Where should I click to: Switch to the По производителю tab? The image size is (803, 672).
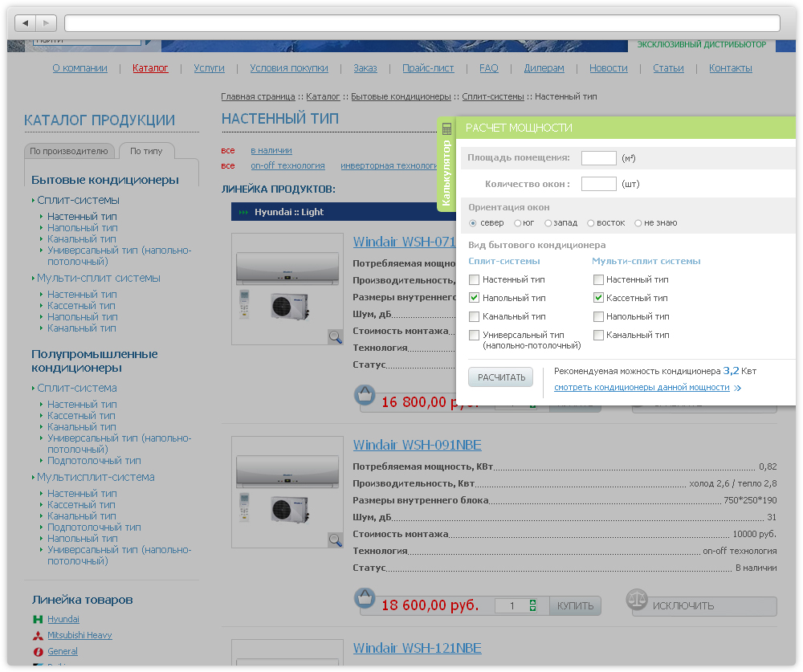pyautogui.click(x=69, y=151)
